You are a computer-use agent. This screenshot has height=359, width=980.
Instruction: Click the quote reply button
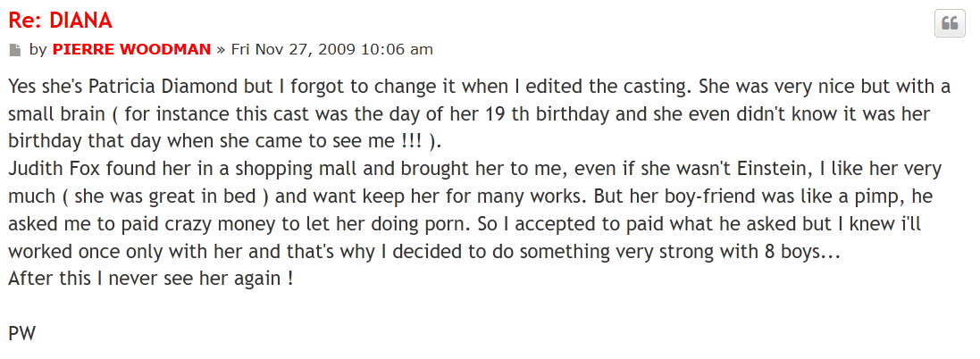pos(950,23)
